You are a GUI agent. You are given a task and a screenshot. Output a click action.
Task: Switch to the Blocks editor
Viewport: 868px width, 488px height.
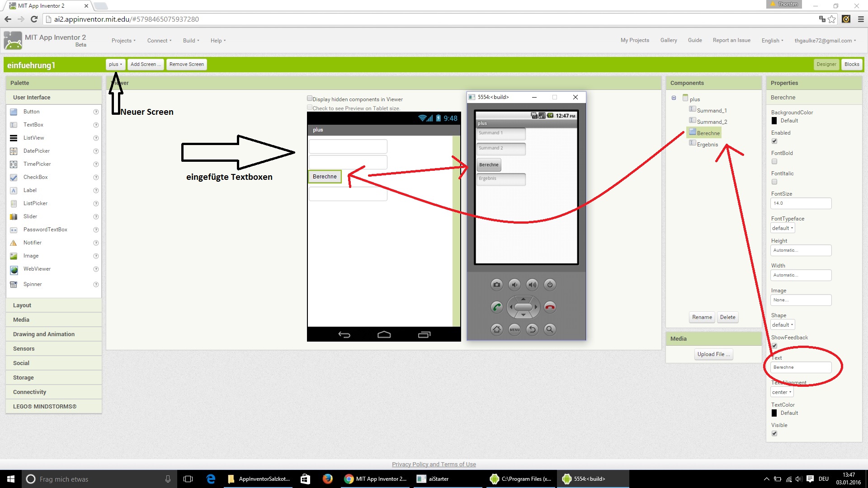852,64
